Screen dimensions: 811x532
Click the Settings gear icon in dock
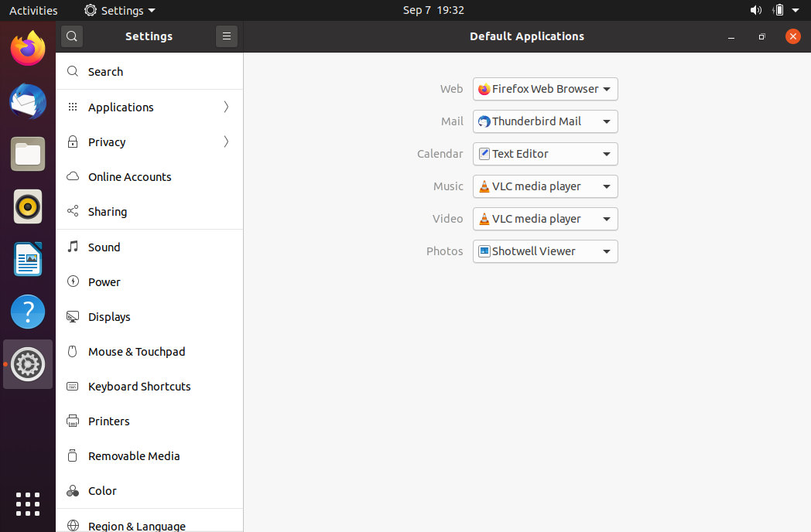[x=28, y=364]
